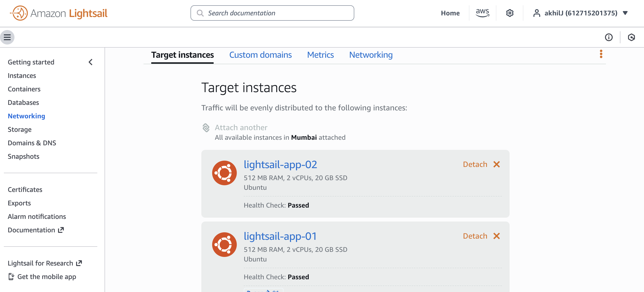Detach the lightsail-app-01 instance

[475, 236]
